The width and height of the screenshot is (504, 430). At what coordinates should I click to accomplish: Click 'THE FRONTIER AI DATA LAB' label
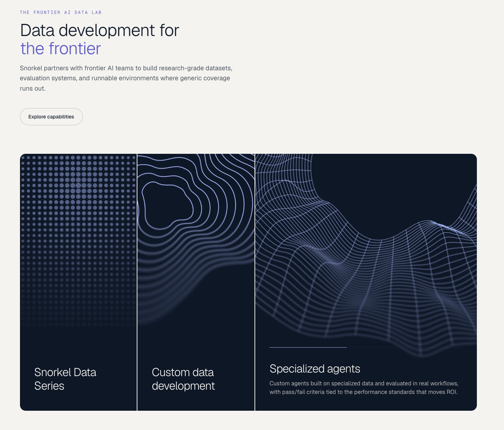[61, 12]
